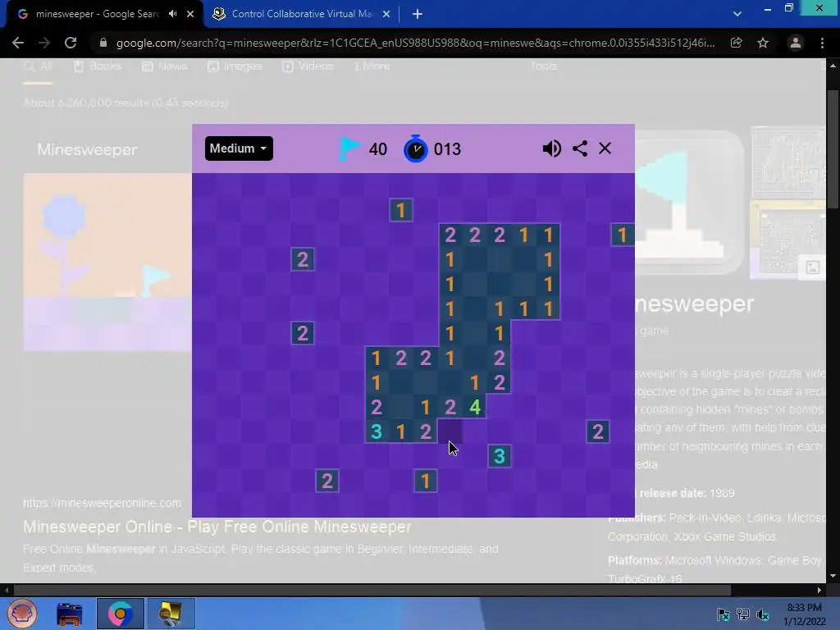The image size is (840, 630).
Task: Click the flower Minesweeper game card image
Action: [x=107, y=262]
